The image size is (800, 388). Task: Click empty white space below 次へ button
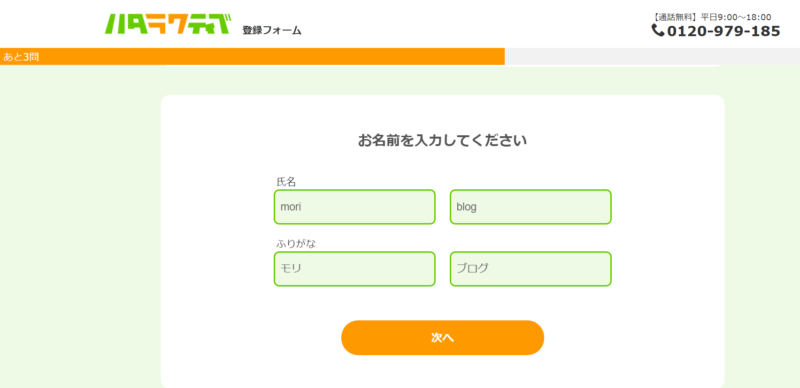442,372
